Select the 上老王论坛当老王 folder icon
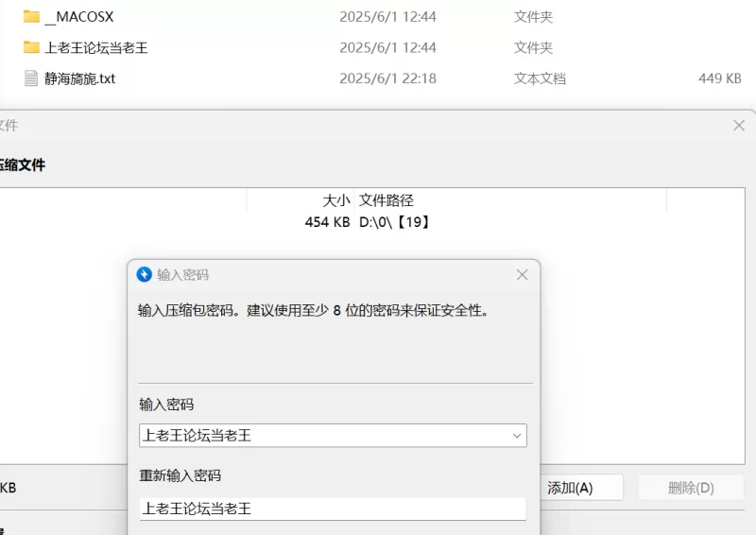The image size is (756, 535). [31, 47]
